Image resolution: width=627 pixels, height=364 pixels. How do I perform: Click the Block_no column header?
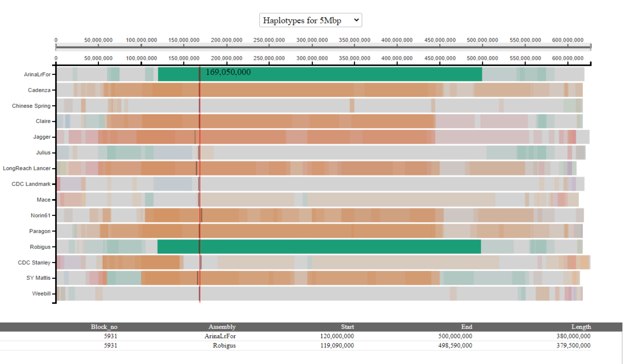(x=104, y=327)
